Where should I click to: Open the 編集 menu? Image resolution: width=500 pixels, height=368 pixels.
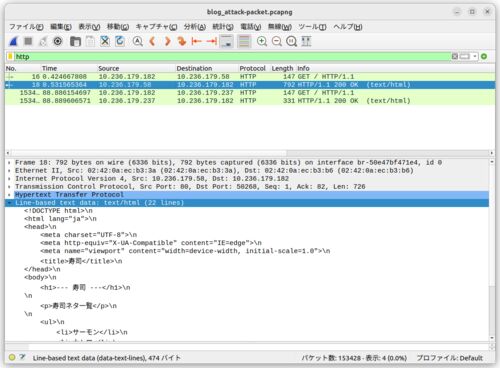pyautogui.click(x=61, y=27)
